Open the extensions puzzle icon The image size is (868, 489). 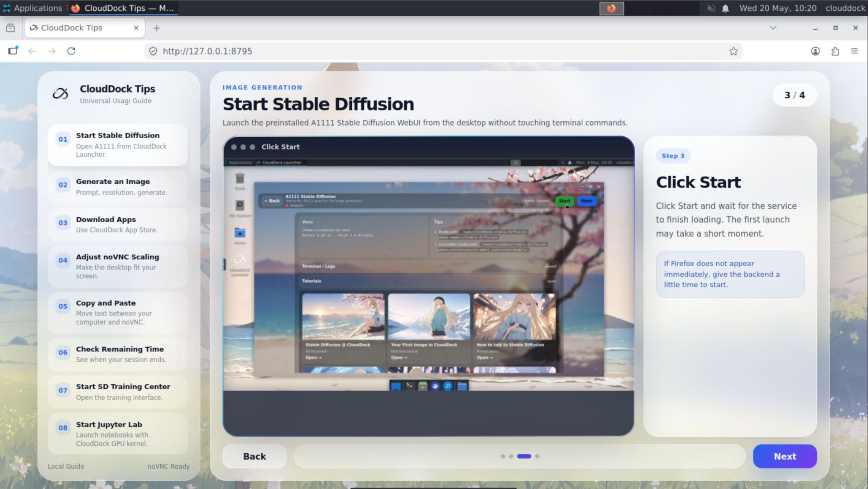[x=835, y=51]
